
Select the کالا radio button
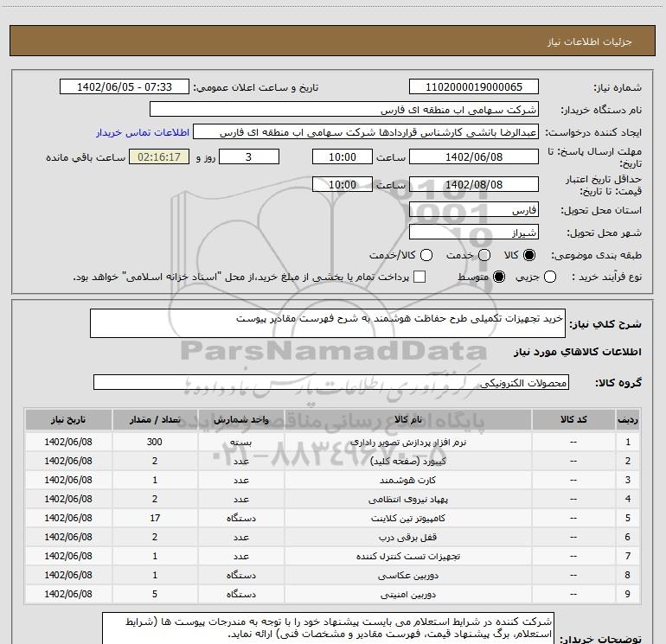pos(529,255)
